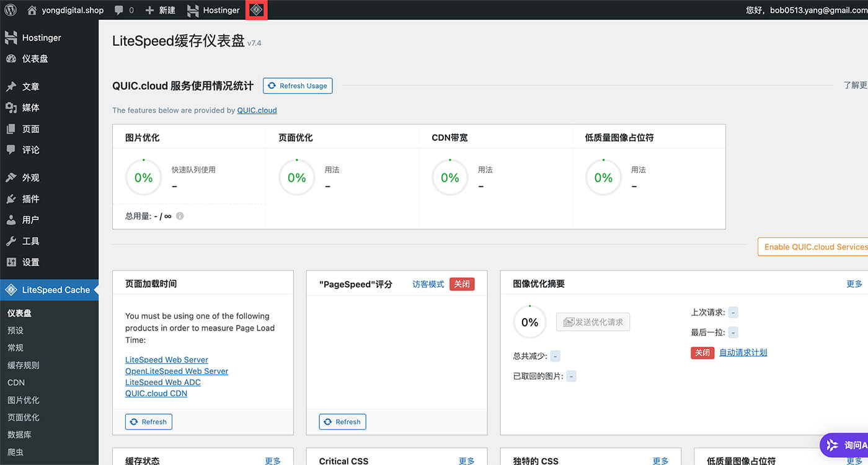Click the 关闭 badge beside 自动请求计划
The height and width of the screenshot is (465, 868).
point(702,352)
